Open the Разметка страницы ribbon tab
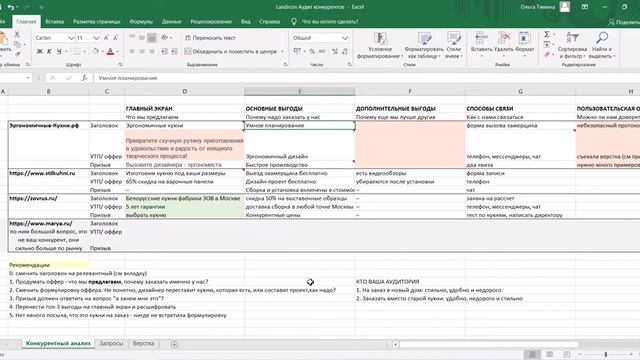This screenshot has height=360, width=640. 97,22
